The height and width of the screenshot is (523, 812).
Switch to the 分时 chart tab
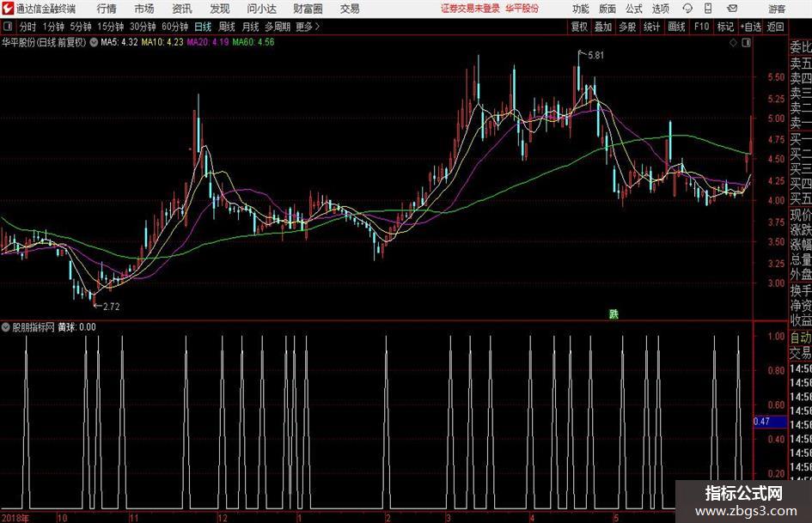(x=28, y=27)
